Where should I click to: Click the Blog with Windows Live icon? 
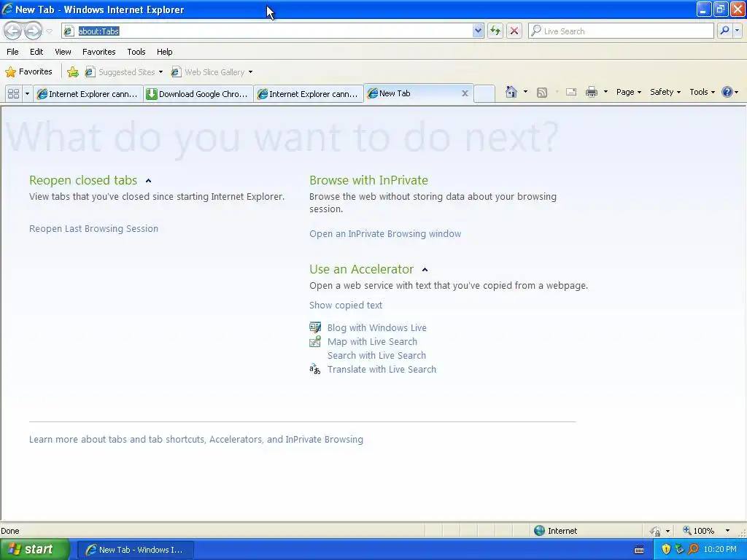[315, 327]
